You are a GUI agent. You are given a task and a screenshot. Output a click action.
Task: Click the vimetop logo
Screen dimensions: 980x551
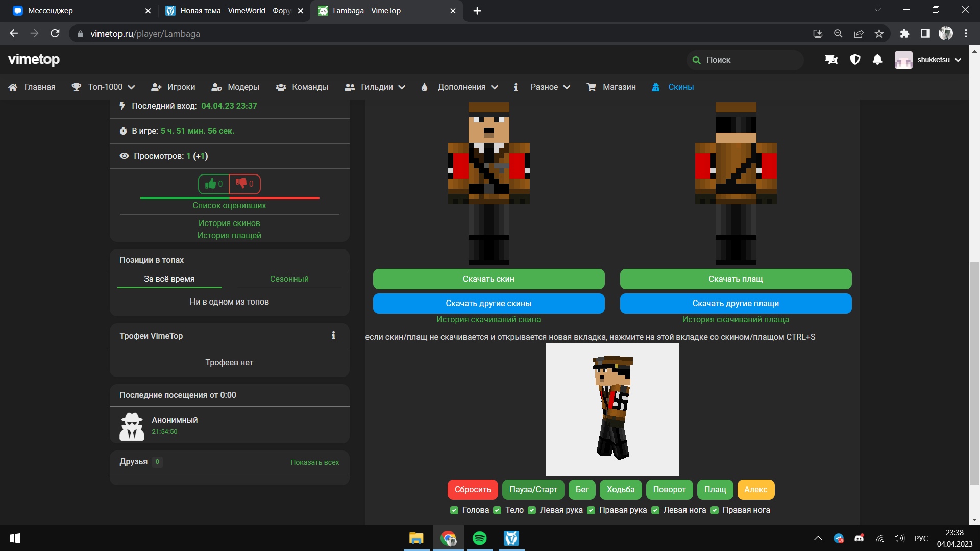tap(34, 60)
